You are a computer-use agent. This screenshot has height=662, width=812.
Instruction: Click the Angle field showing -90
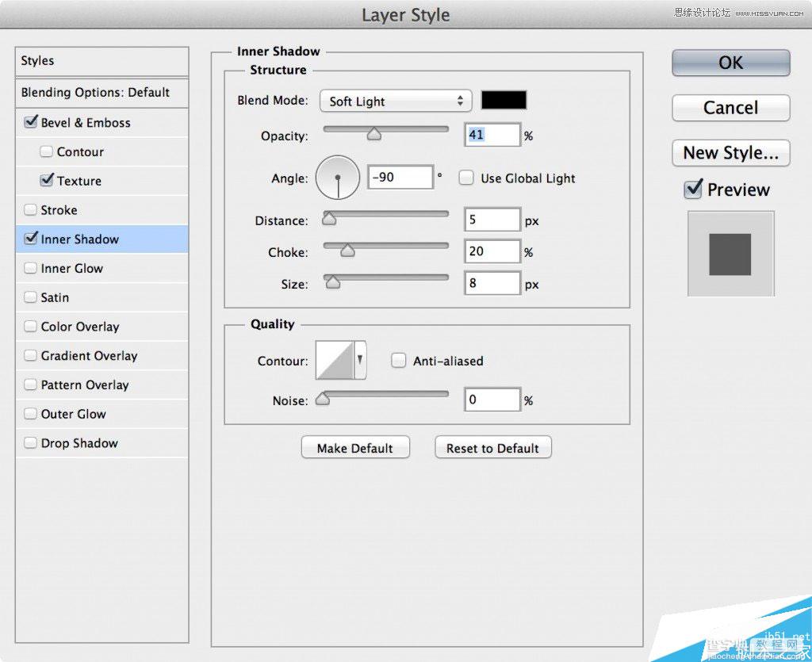[x=400, y=178]
